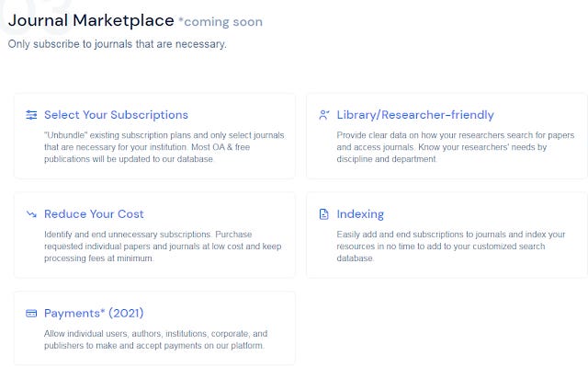This screenshot has height=367, width=588.
Task: Open the Select Your Subscriptions heading
Action: pos(116,115)
